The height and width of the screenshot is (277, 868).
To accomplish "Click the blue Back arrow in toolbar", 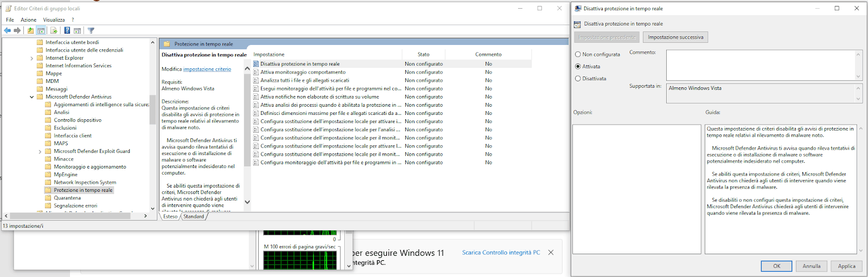I will pyautogui.click(x=8, y=31).
